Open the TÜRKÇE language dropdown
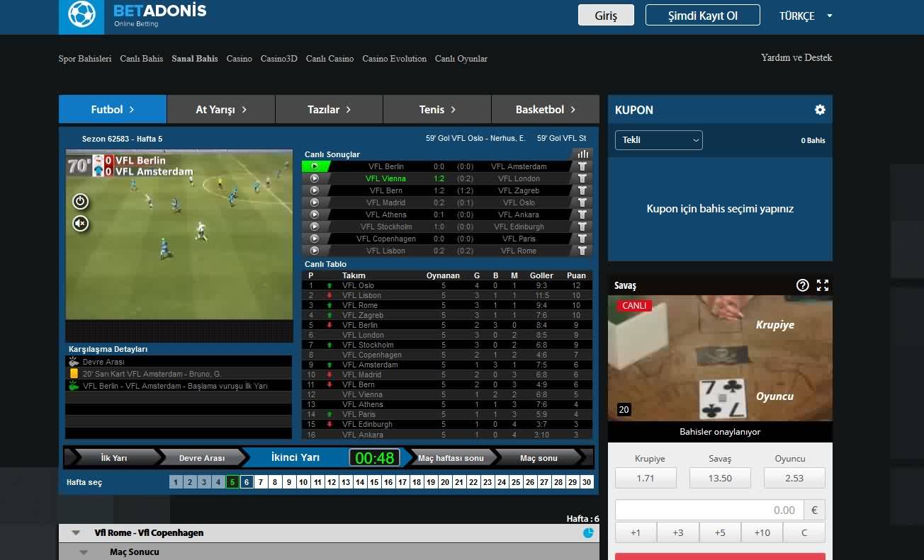This screenshot has height=560, width=924. [806, 16]
